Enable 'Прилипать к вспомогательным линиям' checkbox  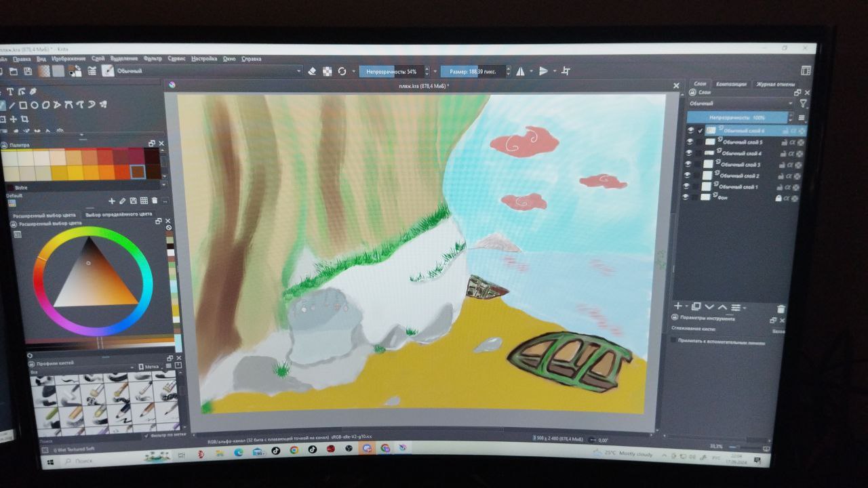673,341
